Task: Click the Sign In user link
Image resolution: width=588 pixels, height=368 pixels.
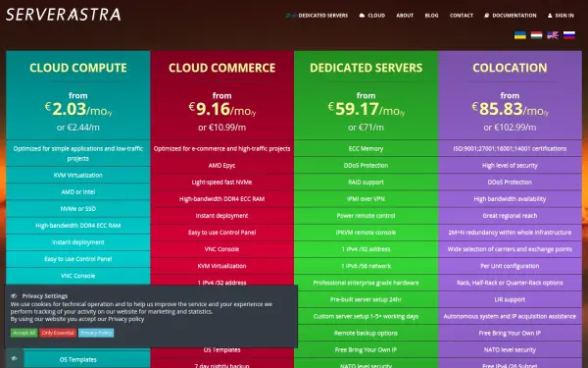Action: pos(561,16)
